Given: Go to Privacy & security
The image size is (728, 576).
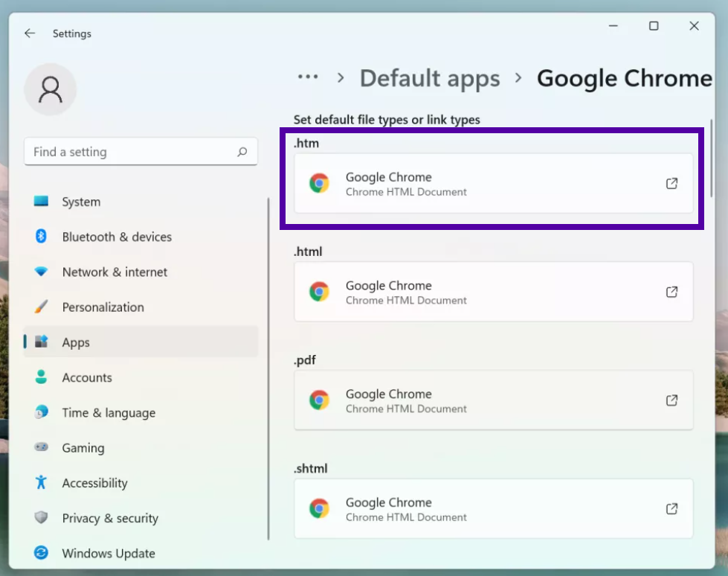Looking at the screenshot, I should click(x=141, y=518).
